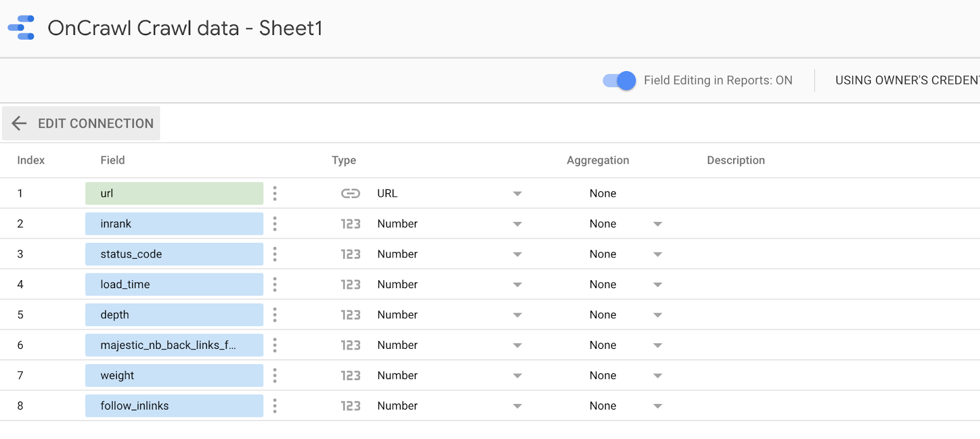This screenshot has height=439, width=980.
Task: Expand the Type dropdown for status_code
Action: [x=517, y=254]
